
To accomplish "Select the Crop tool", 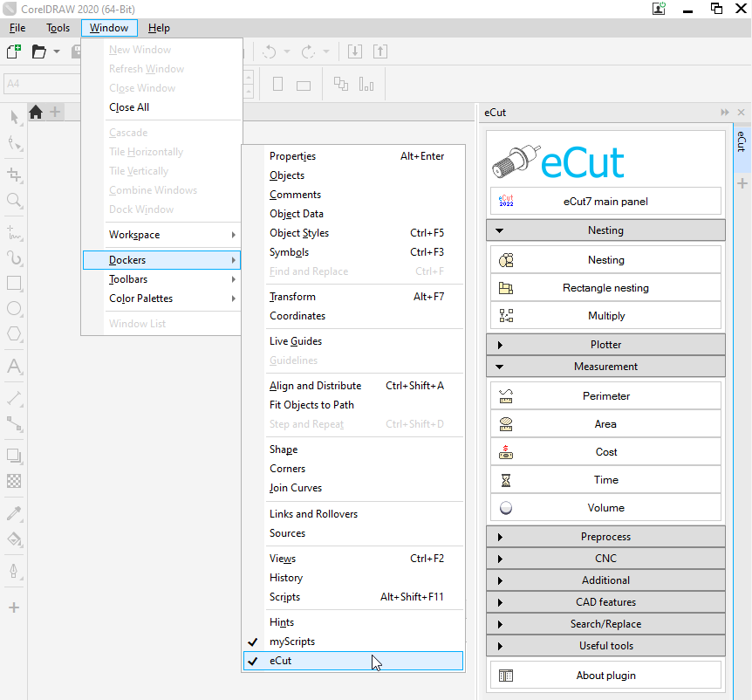I will (x=14, y=175).
